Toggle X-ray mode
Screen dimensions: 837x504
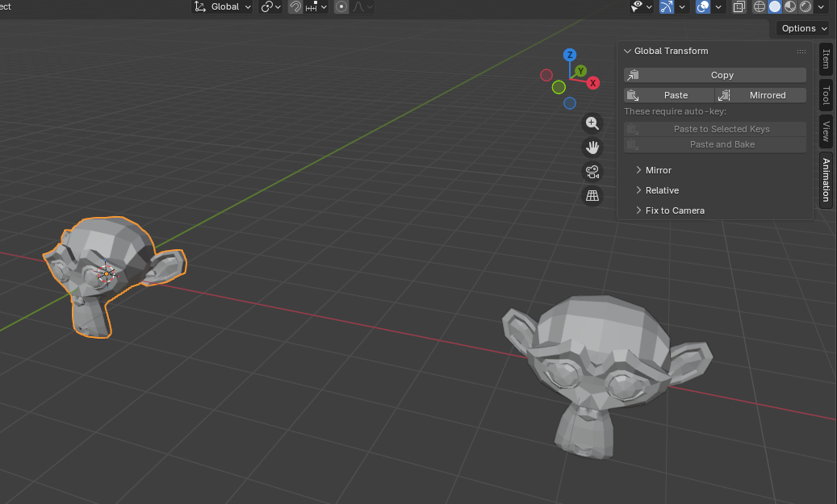click(x=739, y=7)
